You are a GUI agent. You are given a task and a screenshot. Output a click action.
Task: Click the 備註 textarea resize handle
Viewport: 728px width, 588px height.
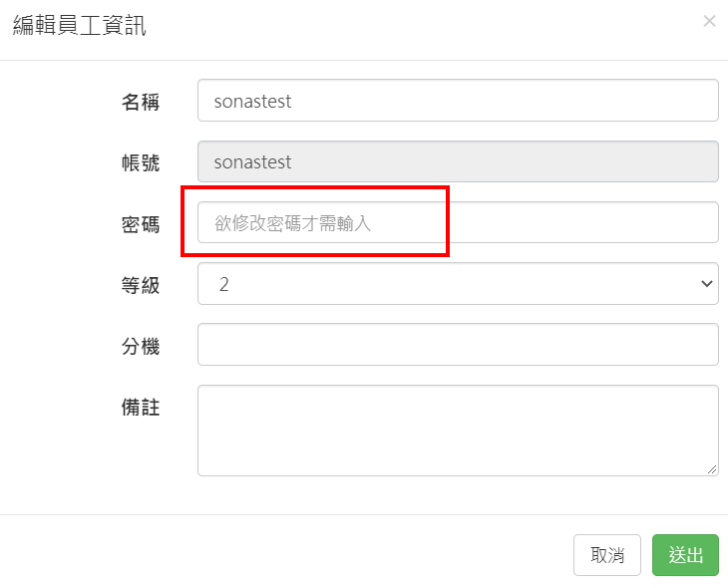click(x=713, y=470)
